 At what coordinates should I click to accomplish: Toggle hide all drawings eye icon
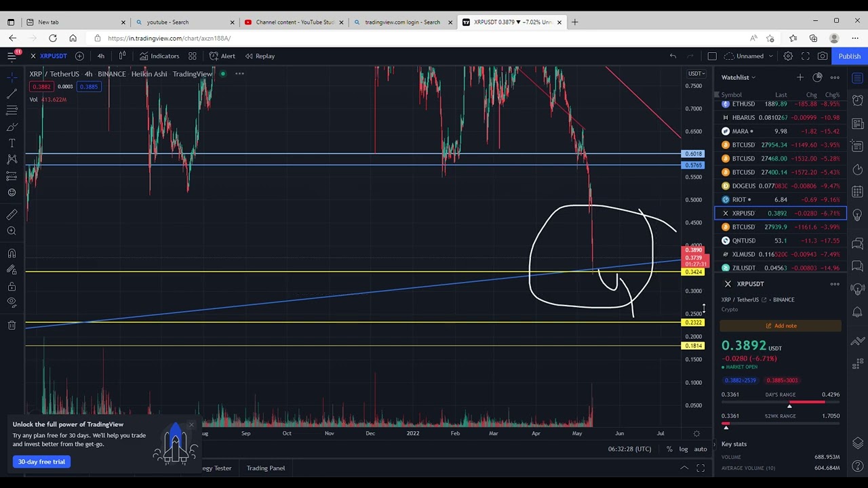[12, 302]
